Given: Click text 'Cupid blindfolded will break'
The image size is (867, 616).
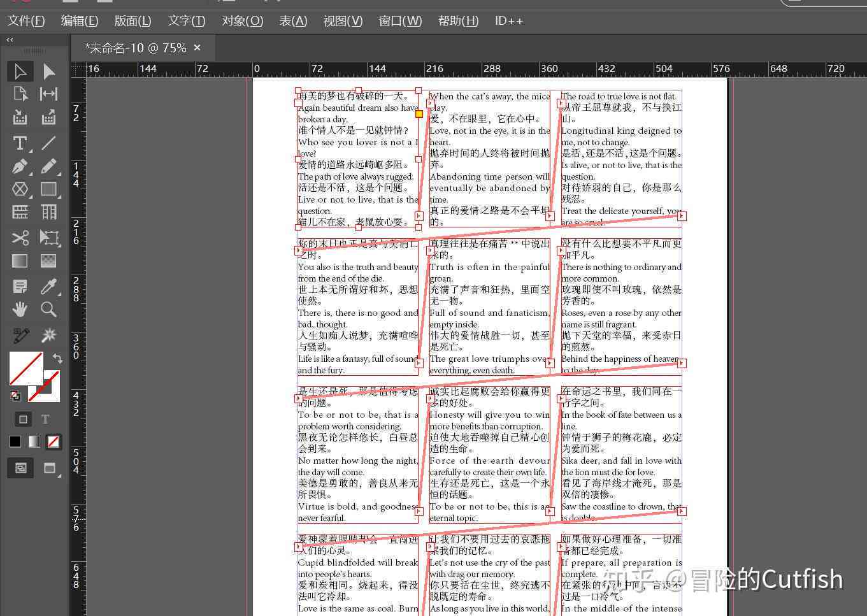Looking at the screenshot, I should point(357,562).
